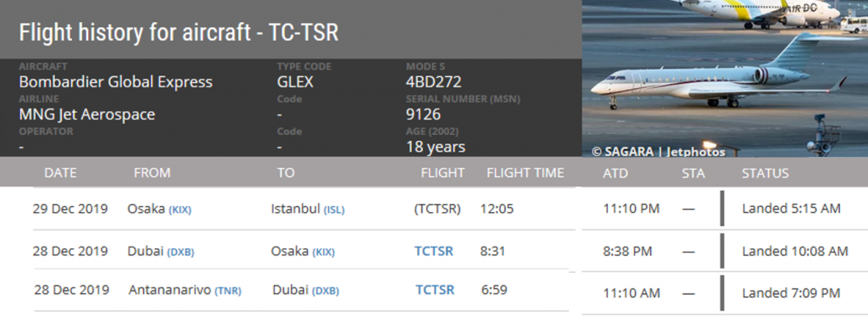
Task: Sort by the FLIGHT TIME column header
Action: [x=526, y=173]
